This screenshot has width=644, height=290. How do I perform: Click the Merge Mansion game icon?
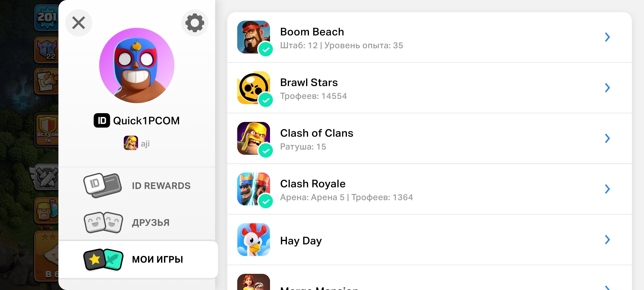point(253,283)
